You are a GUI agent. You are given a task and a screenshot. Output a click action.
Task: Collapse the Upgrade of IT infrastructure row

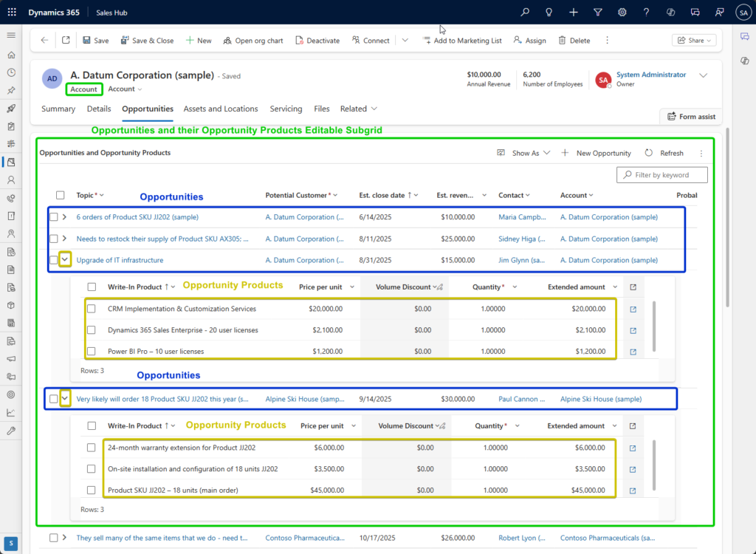(65, 259)
